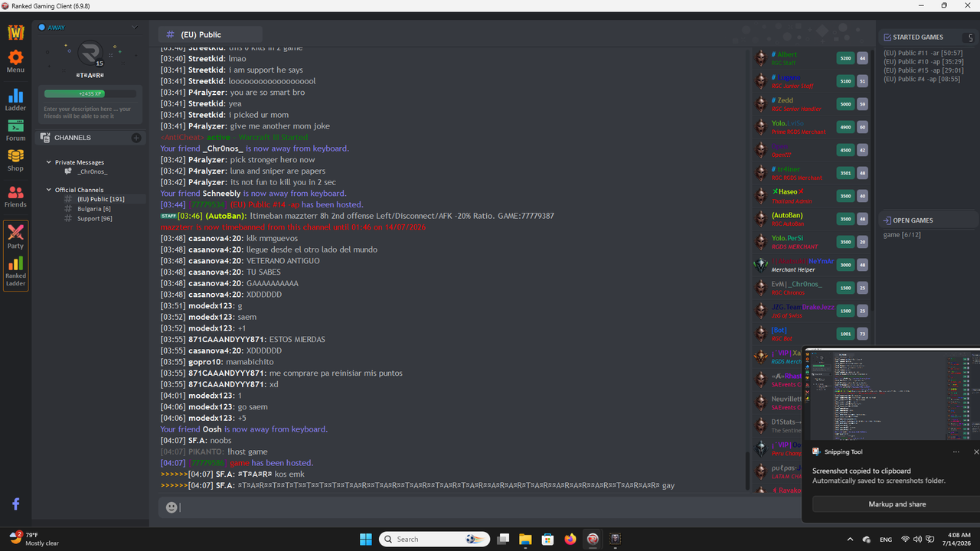This screenshot has height=551, width=980.
Task: Open the Facebook icon in sidebar
Action: [15, 504]
